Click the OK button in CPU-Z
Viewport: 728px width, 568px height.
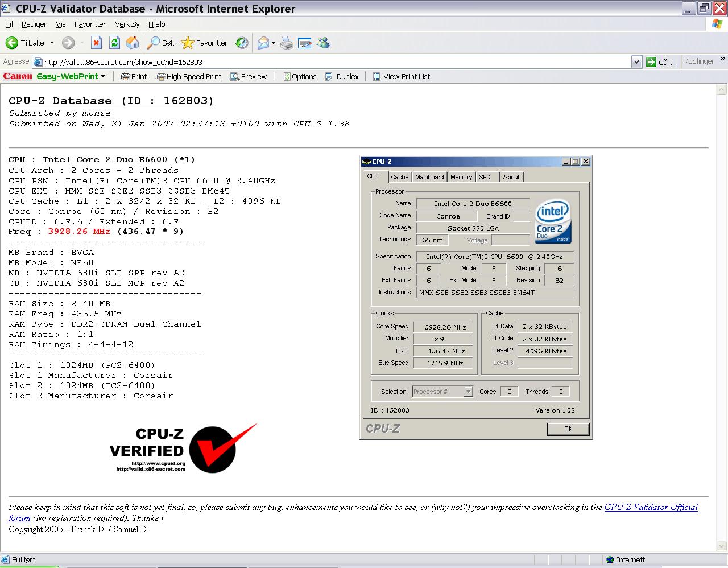click(x=568, y=429)
